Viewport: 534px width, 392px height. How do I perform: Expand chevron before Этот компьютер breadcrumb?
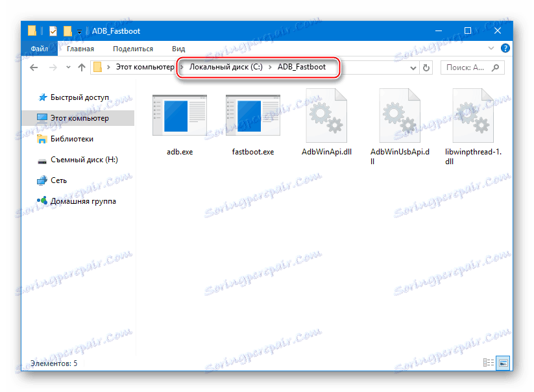click(x=108, y=67)
